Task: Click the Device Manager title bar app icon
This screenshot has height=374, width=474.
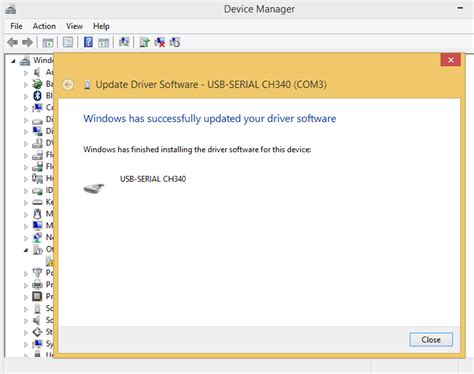Action: point(11,9)
